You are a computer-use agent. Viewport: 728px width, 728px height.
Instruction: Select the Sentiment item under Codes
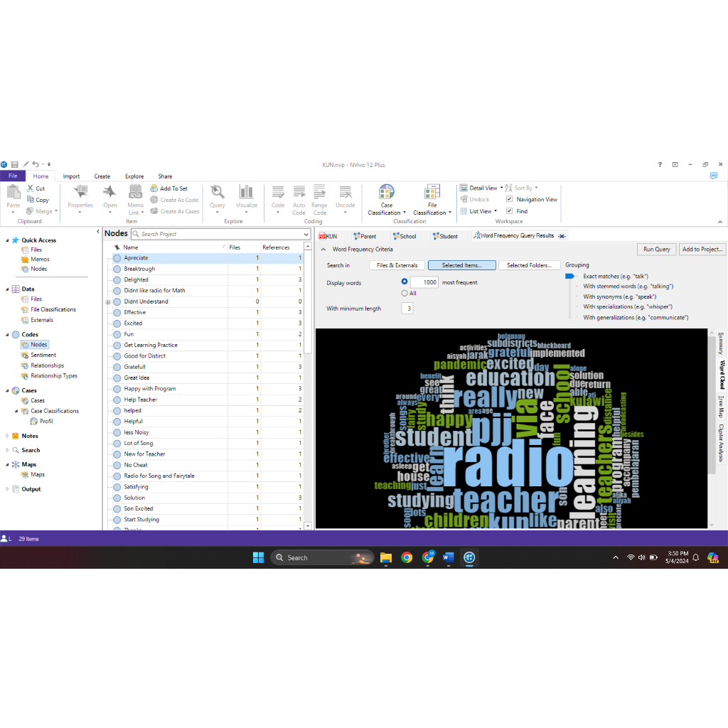43,355
